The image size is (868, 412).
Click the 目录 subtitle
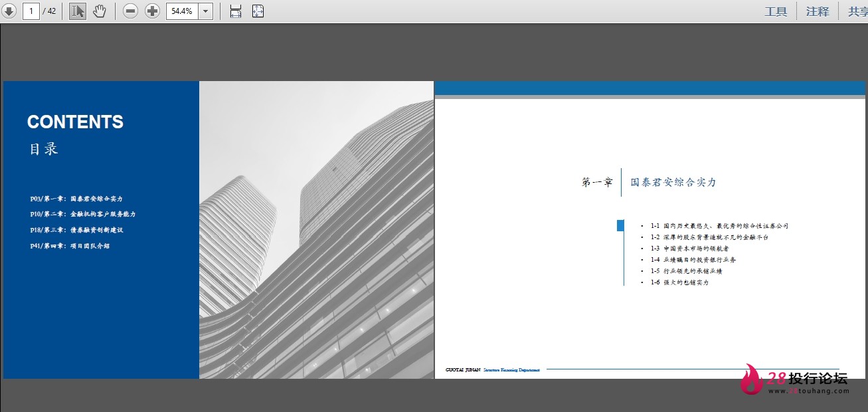point(44,149)
